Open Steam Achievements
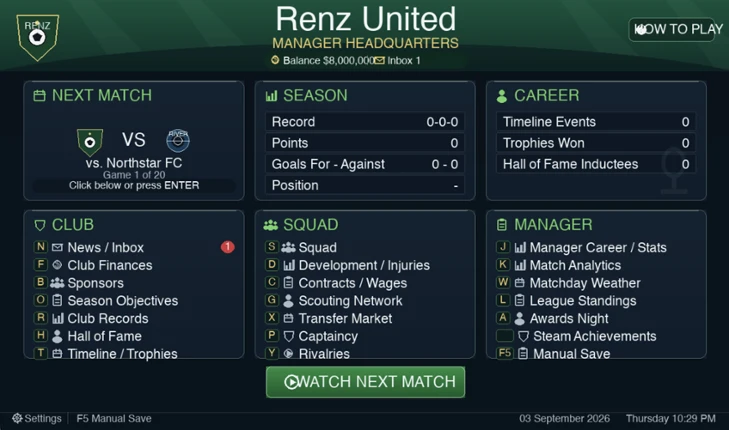 pos(596,336)
